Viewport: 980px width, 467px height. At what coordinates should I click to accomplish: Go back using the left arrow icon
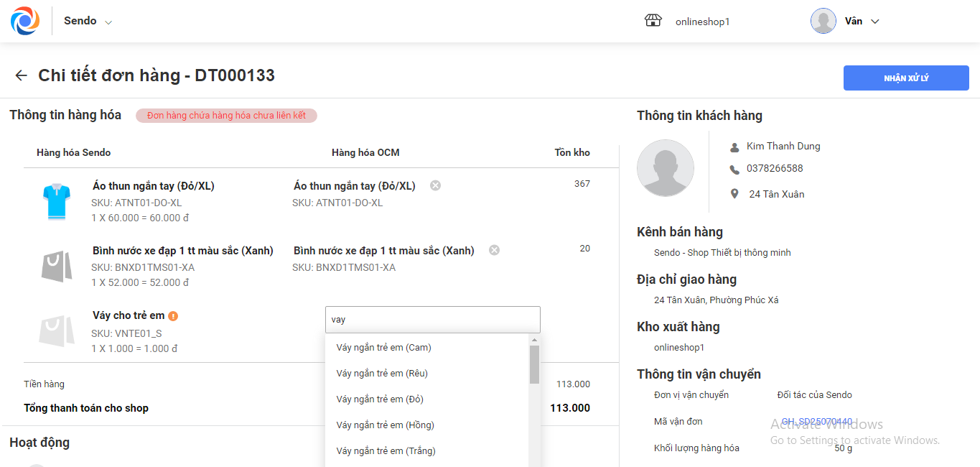21,75
